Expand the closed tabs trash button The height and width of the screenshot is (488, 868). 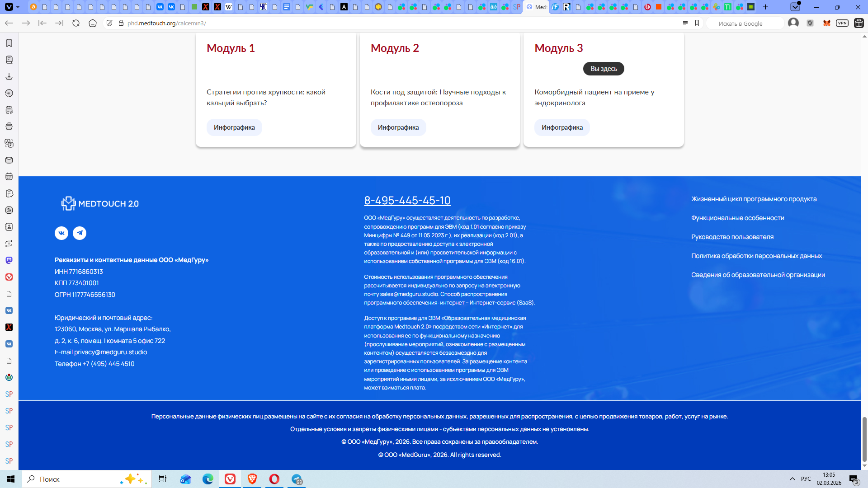pyautogui.click(x=795, y=7)
